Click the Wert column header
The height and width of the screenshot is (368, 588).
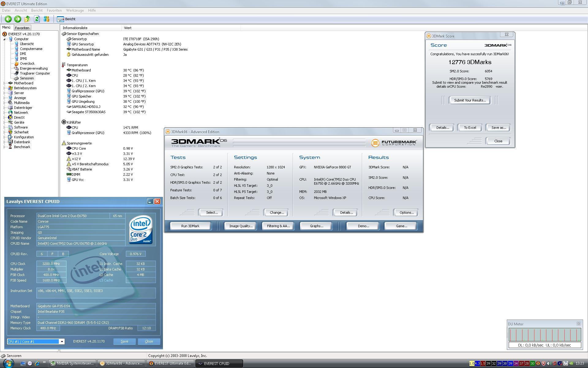tap(181, 28)
